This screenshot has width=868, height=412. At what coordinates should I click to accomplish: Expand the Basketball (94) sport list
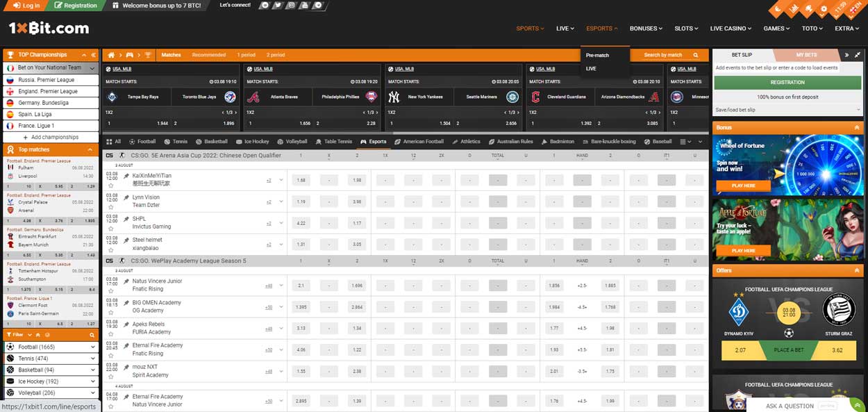tap(93, 370)
